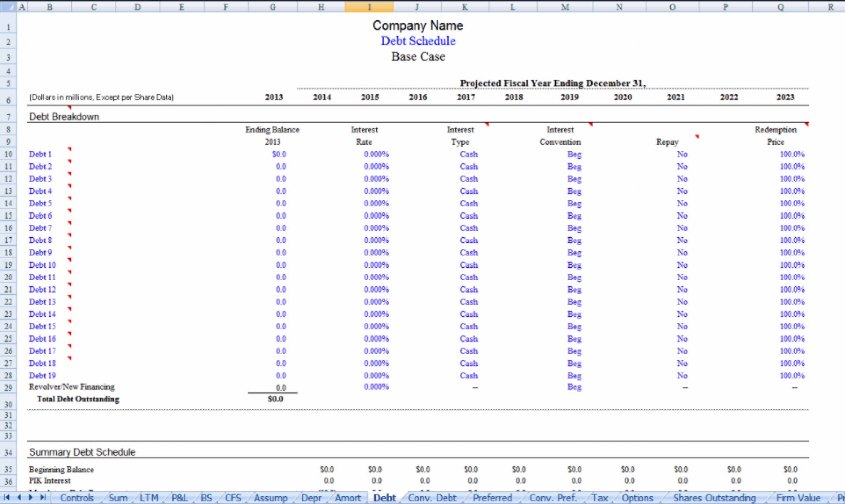Select row 29 header
Image resolution: width=845 pixels, height=504 pixels.
click(8, 387)
